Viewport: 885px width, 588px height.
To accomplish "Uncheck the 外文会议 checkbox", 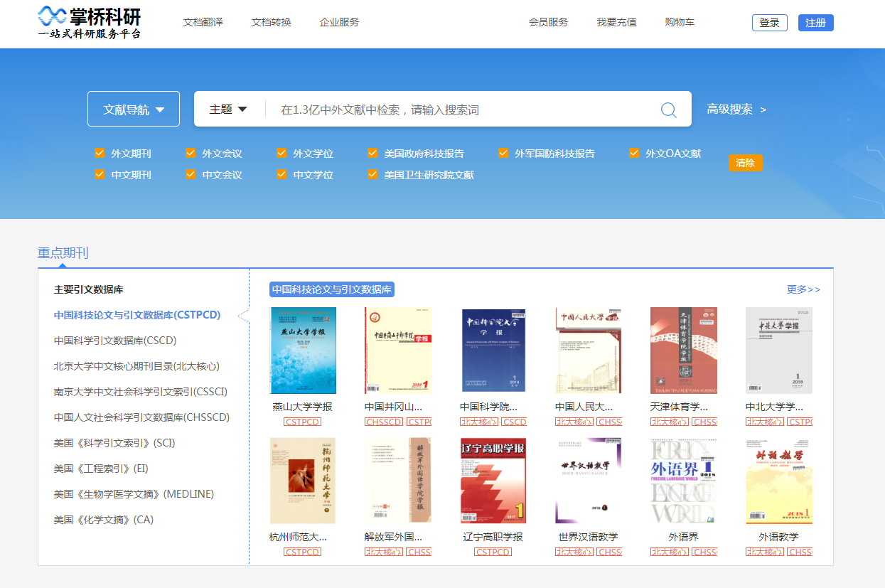I will (x=191, y=153).
